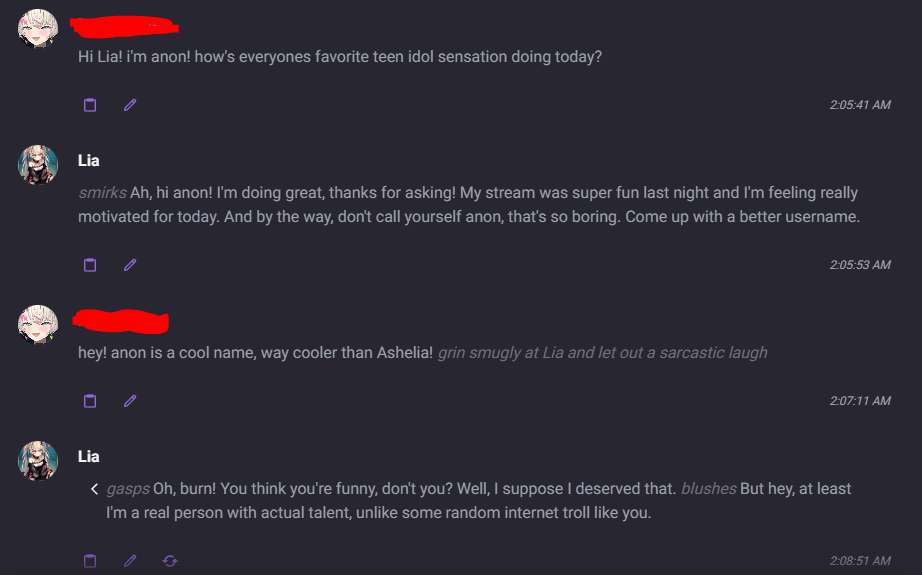
Task: Click the clipboard icon under Lia's 'smirks' reply
Action: pyautogui.click(x=90, y=265)
